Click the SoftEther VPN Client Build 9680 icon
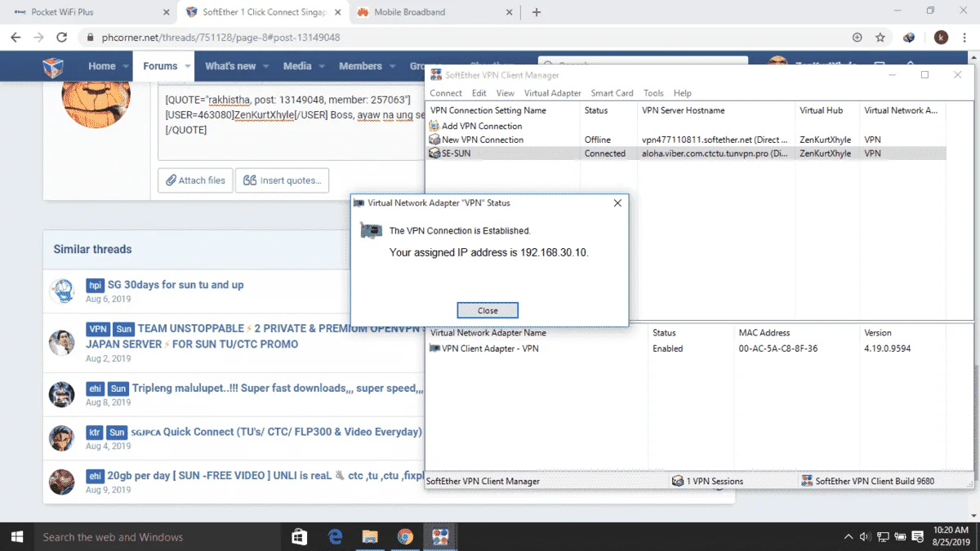 point(807,481)
